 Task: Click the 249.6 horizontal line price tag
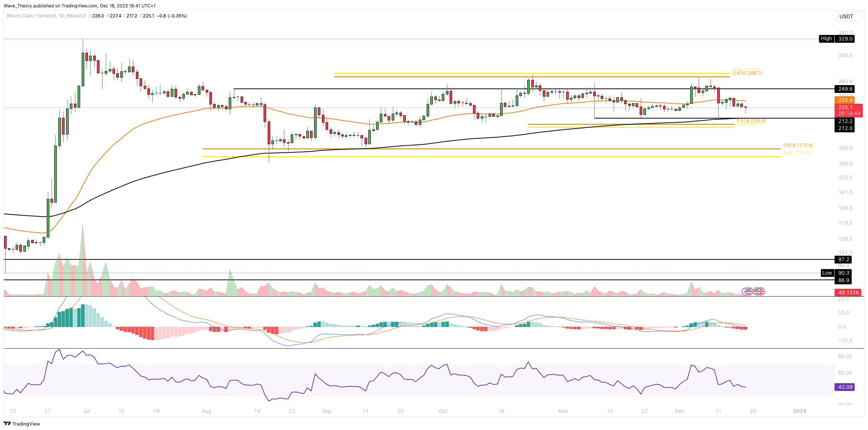(x=845, y=89)
